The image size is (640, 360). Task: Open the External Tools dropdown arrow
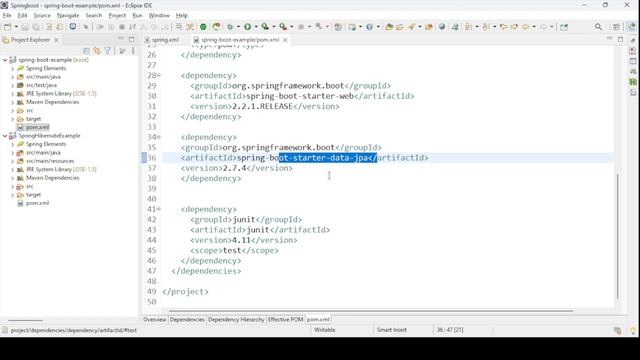pyautogui.click(x=291, y=27)
